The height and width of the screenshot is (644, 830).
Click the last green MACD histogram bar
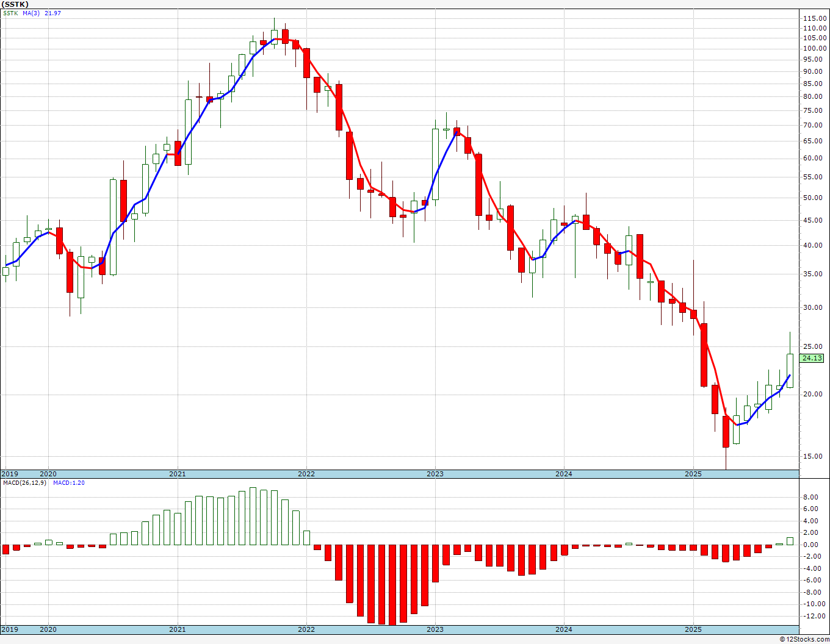(790, 541)
